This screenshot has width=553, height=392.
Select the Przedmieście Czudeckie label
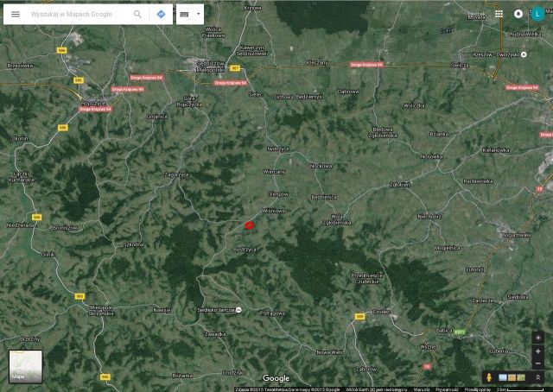point(366,278)
